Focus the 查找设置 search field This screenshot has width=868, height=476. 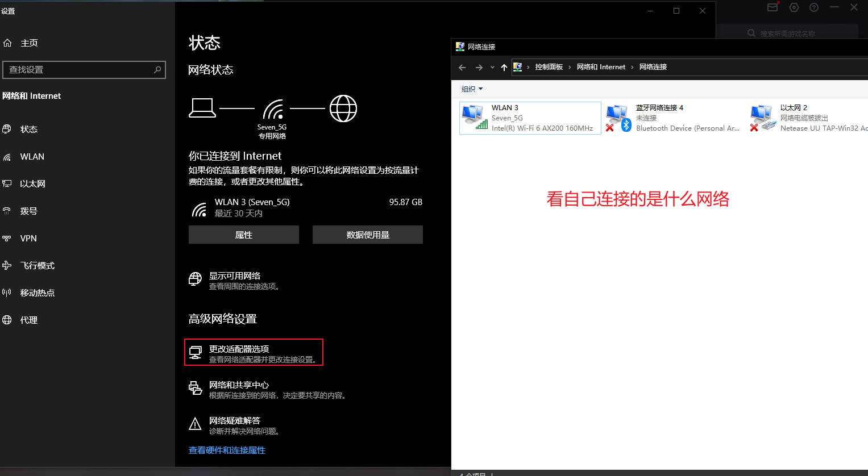(84, 69)
